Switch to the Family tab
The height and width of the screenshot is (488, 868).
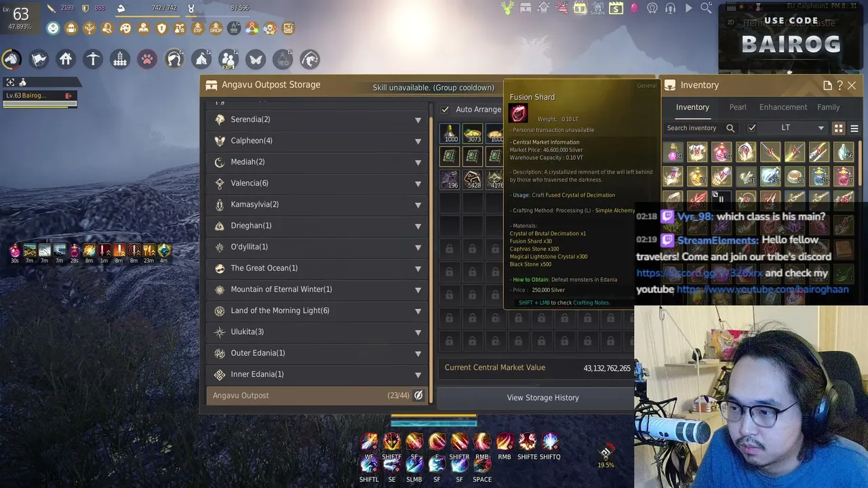829,107
